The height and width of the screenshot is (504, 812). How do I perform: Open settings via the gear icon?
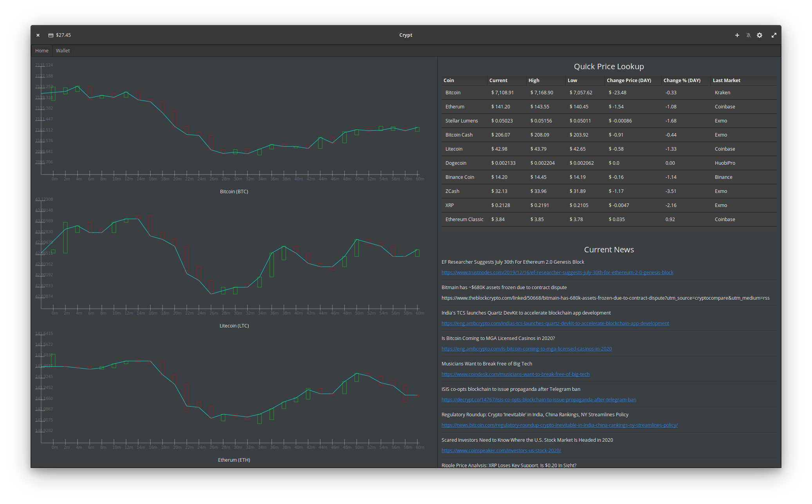click(760, 35)
